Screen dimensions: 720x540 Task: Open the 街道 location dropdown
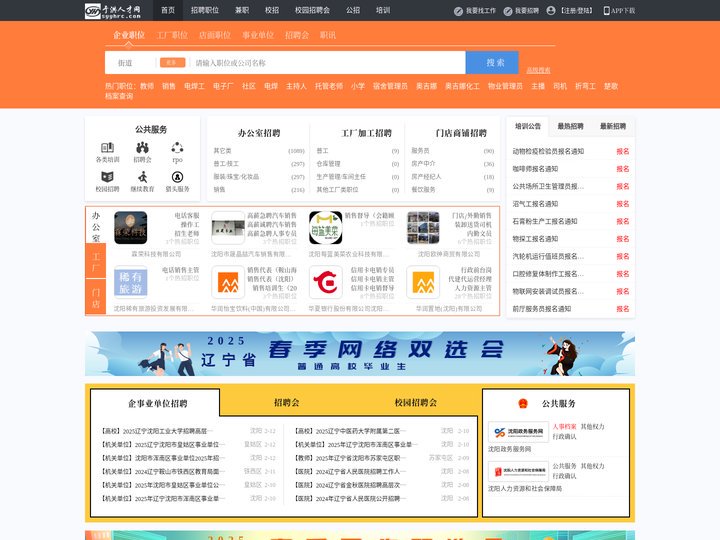[x=130, y=63]
